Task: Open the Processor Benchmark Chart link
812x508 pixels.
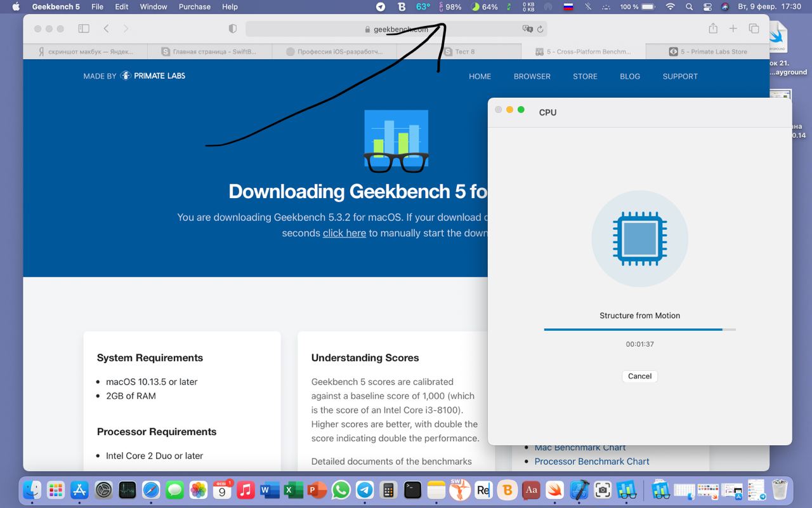Action: (x=592, y=462)
